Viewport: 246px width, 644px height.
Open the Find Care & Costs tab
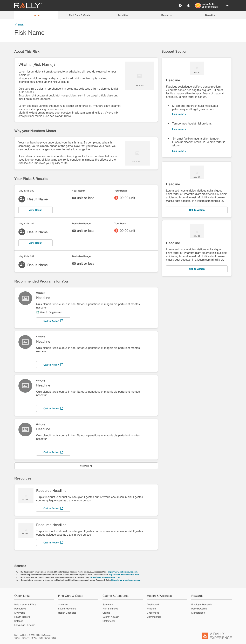pyautogui.click(x=79, y=15)
